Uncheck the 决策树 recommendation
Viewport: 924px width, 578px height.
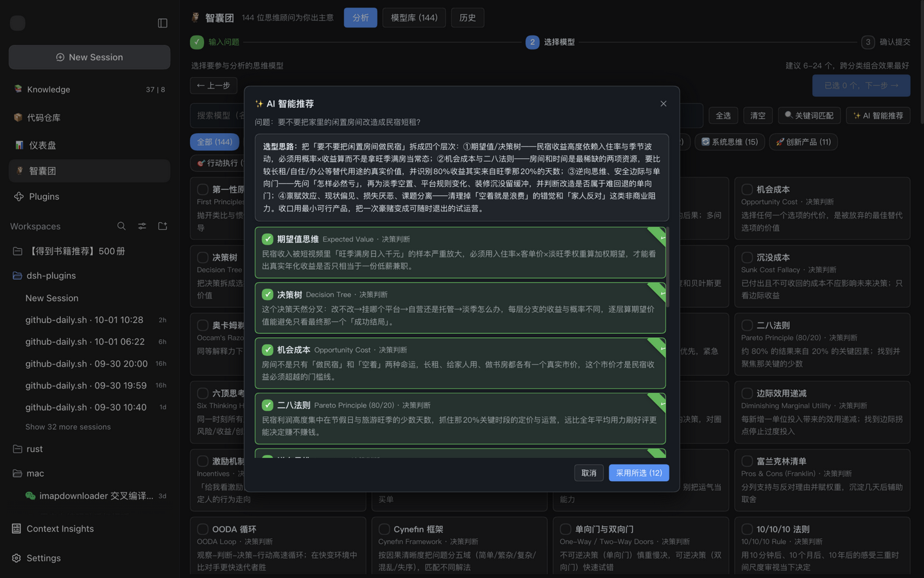[x=268, y=295]
